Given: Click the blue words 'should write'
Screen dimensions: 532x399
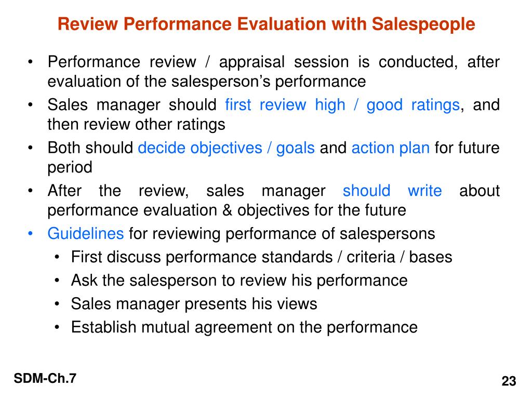Looking at the screenshot, I should 392,191.
